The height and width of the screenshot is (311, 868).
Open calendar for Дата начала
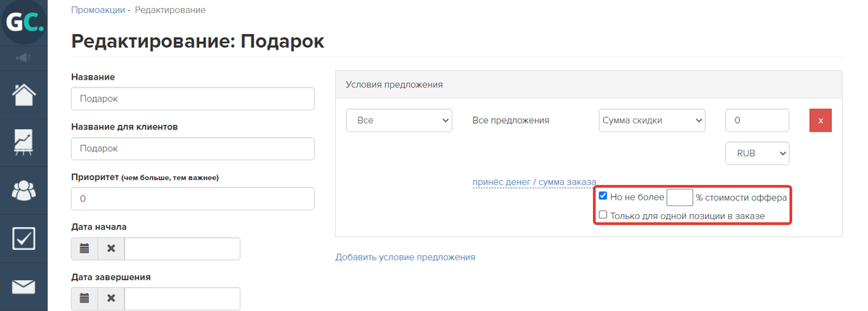point(85,249)
